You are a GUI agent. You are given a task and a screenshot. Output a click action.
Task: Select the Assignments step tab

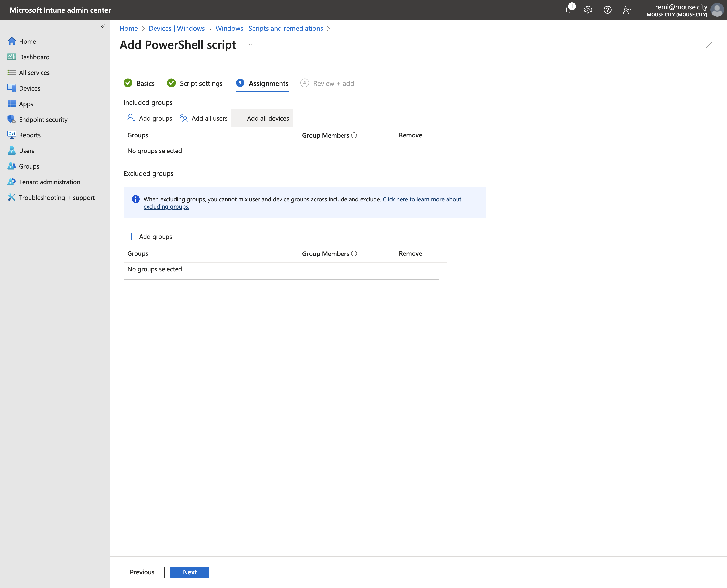tap(262, 83)
